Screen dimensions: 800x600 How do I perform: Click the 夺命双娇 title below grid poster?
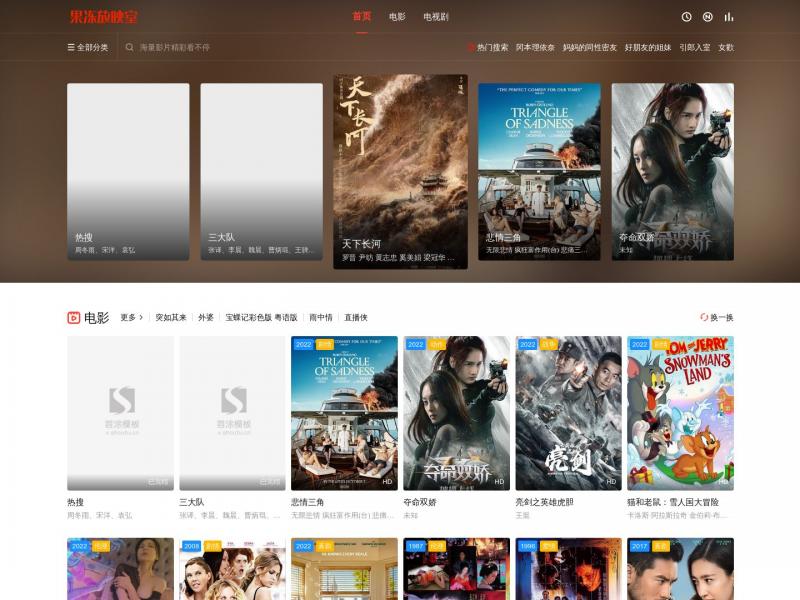click(x=420, y=502)
